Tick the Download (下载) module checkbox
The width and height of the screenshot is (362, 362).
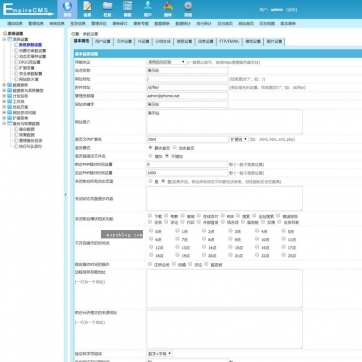(150, 216)
